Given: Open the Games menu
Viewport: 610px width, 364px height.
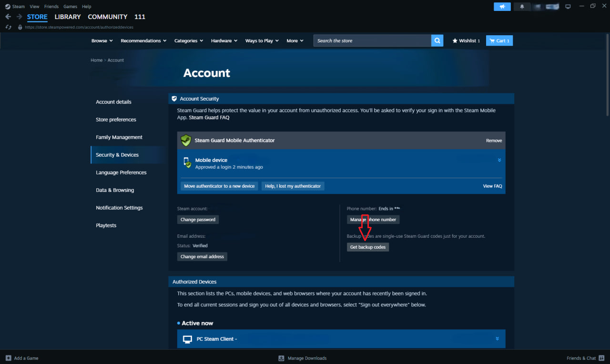Looking at the screenshot, I should [70, 7].
